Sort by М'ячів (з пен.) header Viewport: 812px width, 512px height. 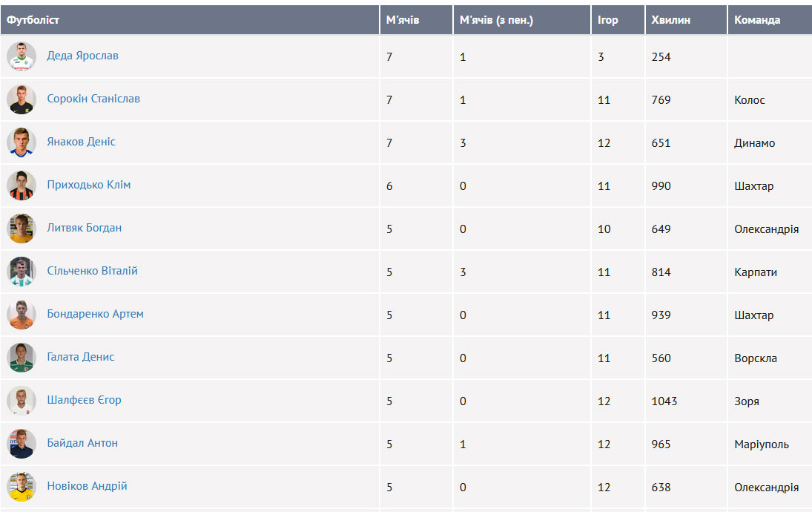pyautogui.click(x=496, y=20)
